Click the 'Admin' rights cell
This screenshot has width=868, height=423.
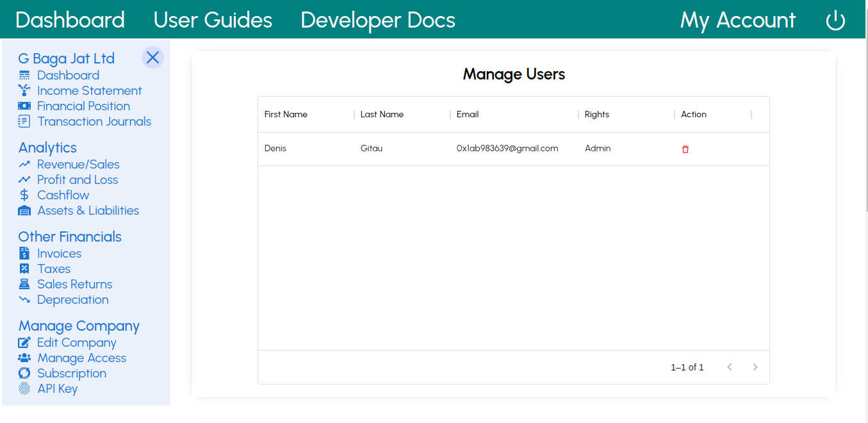[x=626, y=149]
